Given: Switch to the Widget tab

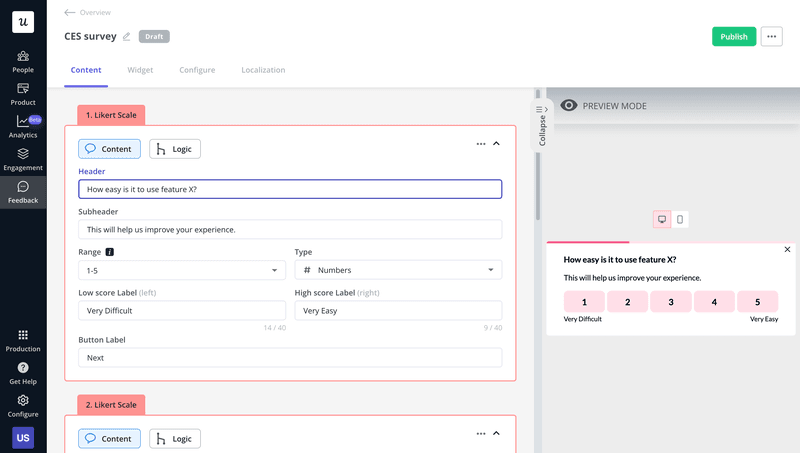Looking at the screenshot, I should click(x=140, y=70).
